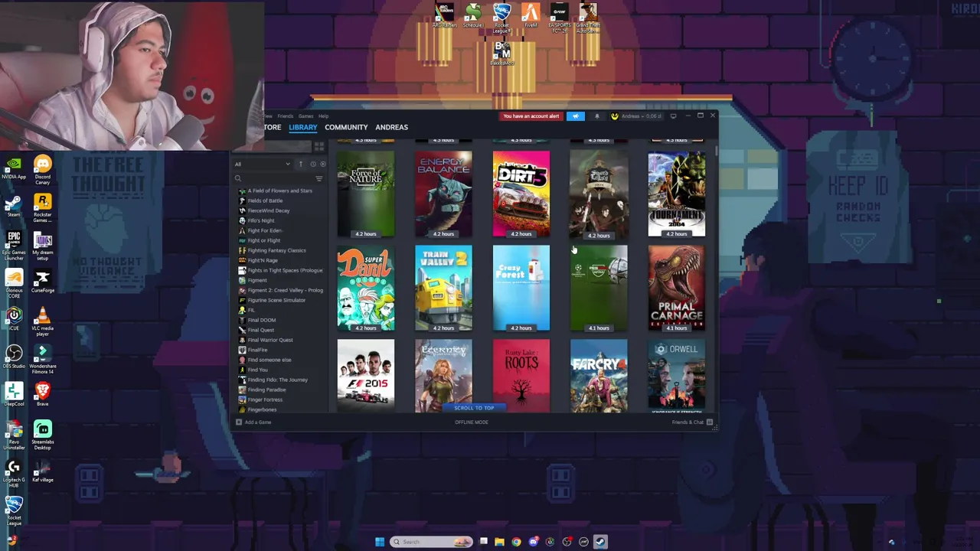Open Epic Games Launcher desktop icon
Viewport: 980px width, 551px height.
click(13, 243)
